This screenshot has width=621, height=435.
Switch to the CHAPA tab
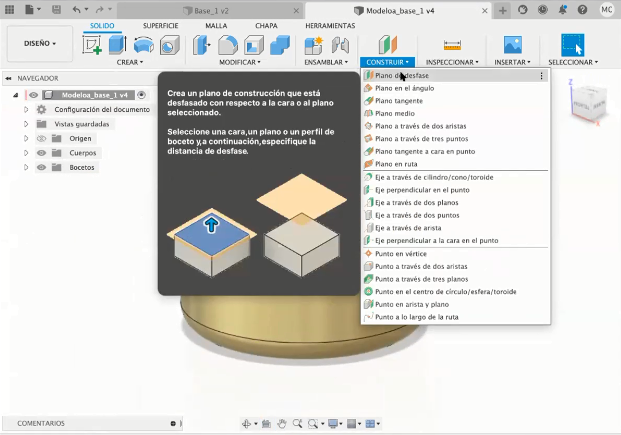[266, 26]
